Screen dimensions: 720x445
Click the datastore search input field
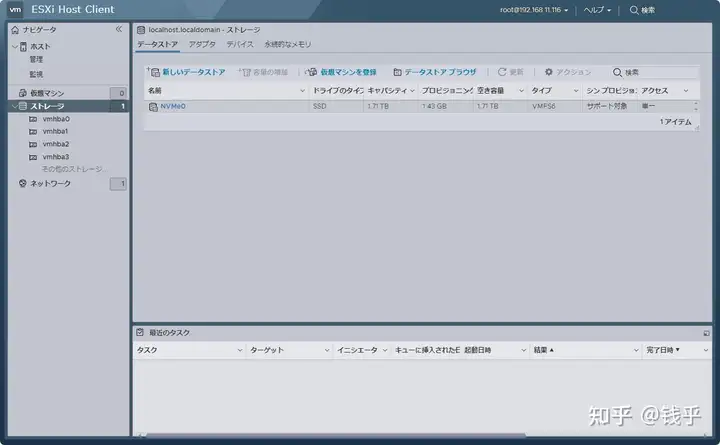coord(660,73)
